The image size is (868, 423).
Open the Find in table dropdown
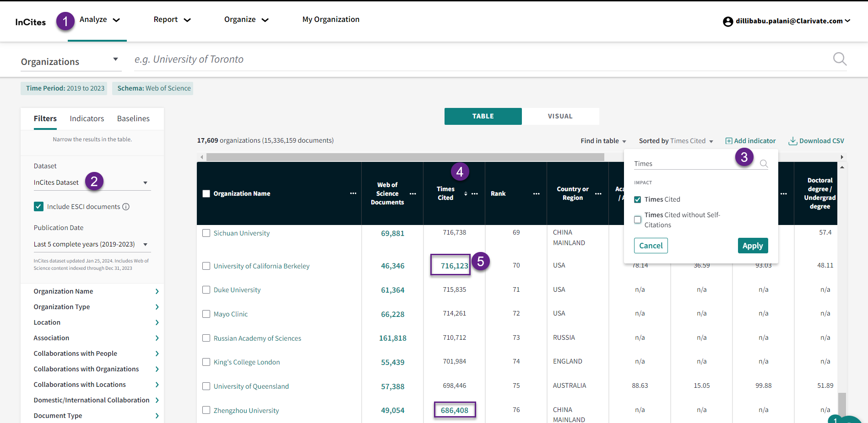603,141
